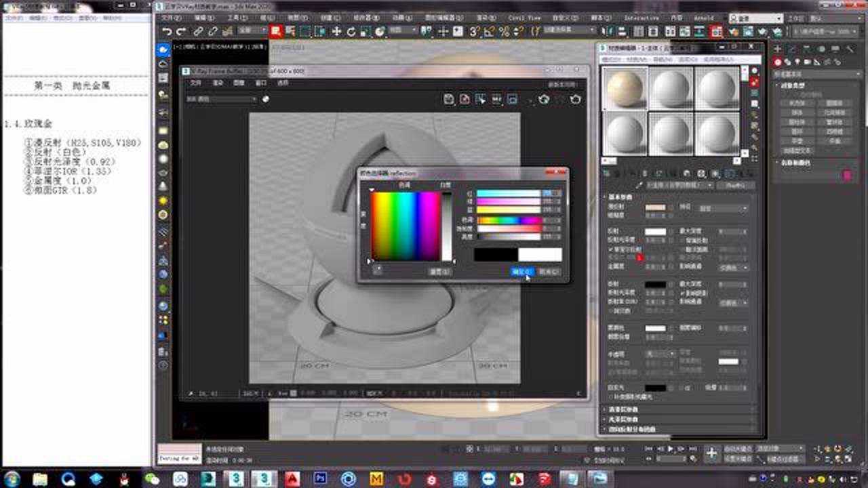Click the large Set Keys plus button
The width and height of the screenshot is (868, 488).
pos(711,453)
